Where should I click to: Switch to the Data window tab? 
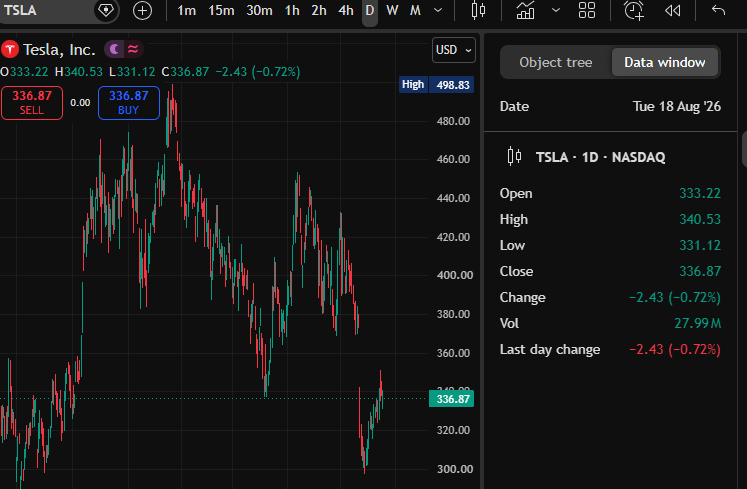point(665,62)
